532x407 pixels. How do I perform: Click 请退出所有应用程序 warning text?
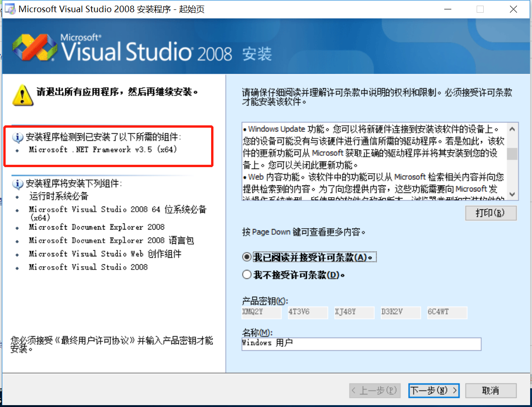(118, 92)
